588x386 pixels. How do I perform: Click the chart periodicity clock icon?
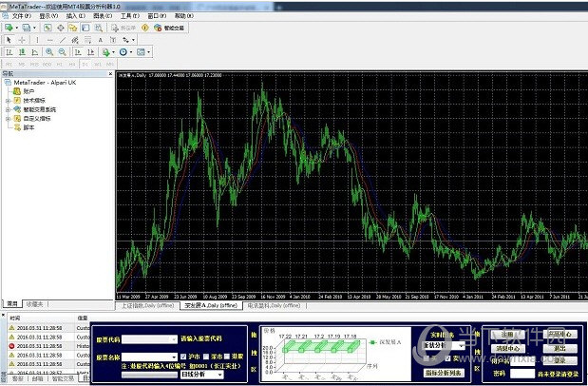click(x=123, y=52)
